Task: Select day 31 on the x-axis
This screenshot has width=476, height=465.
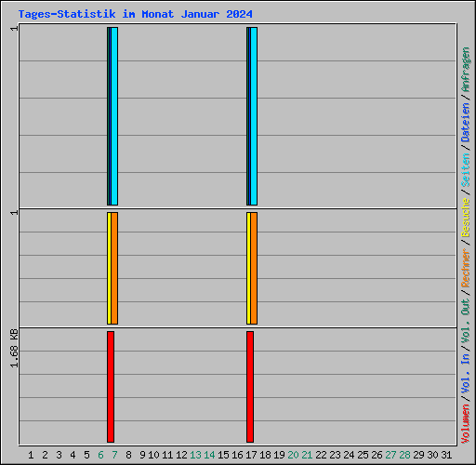Action: [446, 455]
